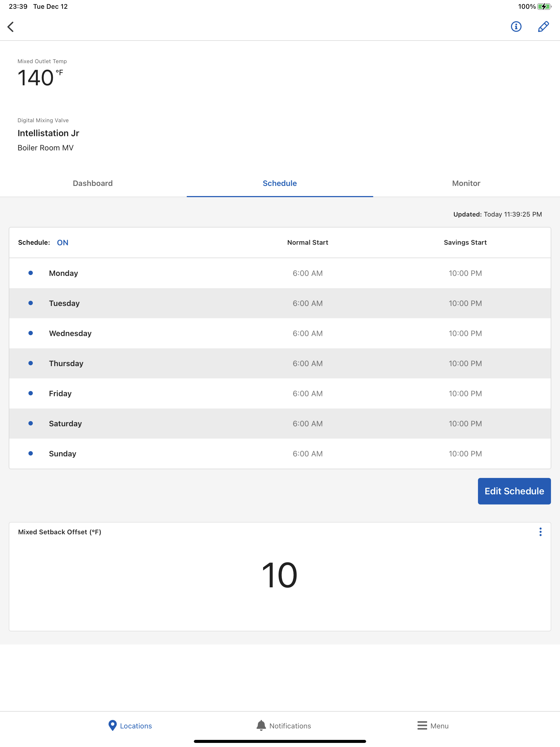This screenshot has height=747, width=560.
Task: Click the Edit Schedule button
Action: pos(514,491)
